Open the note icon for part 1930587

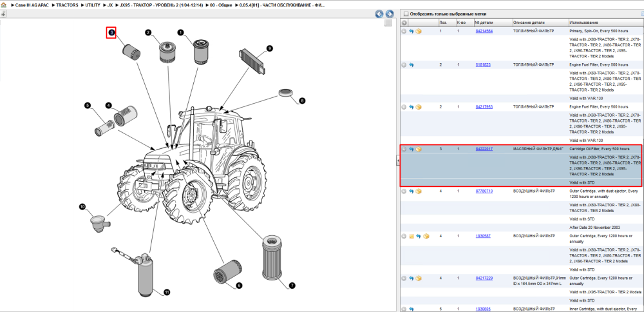point(411,237)
